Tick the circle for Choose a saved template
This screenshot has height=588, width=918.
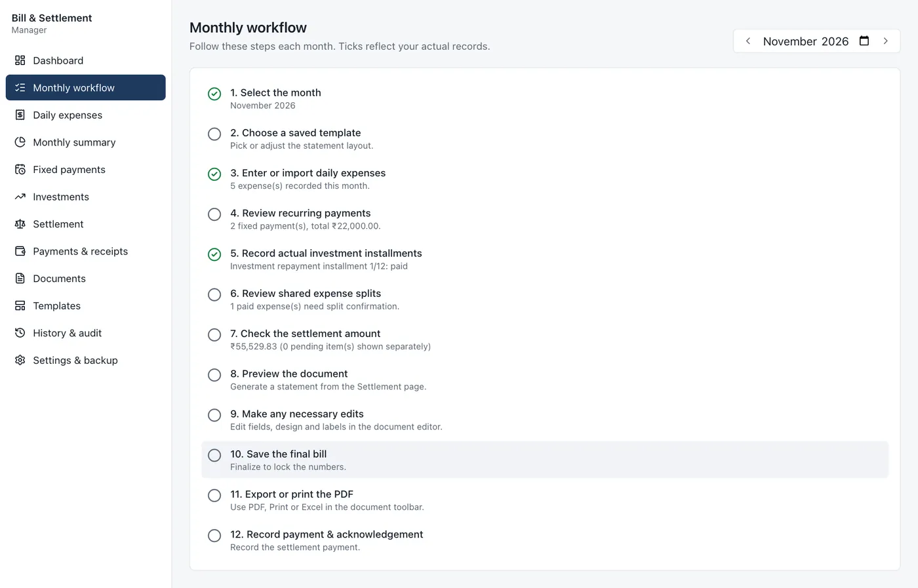pyautogui.click(x=214, y=134)
